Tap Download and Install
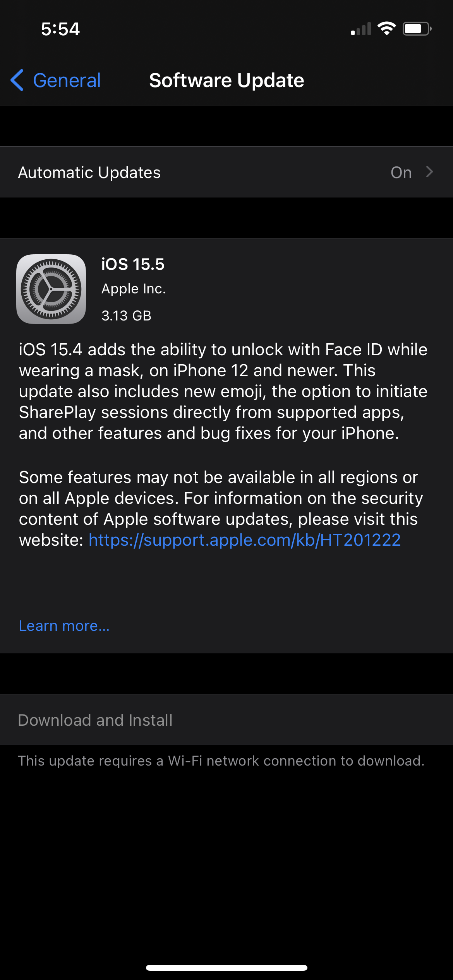The width and height of the screenshot is (453, 980). [x=95, y=720]
